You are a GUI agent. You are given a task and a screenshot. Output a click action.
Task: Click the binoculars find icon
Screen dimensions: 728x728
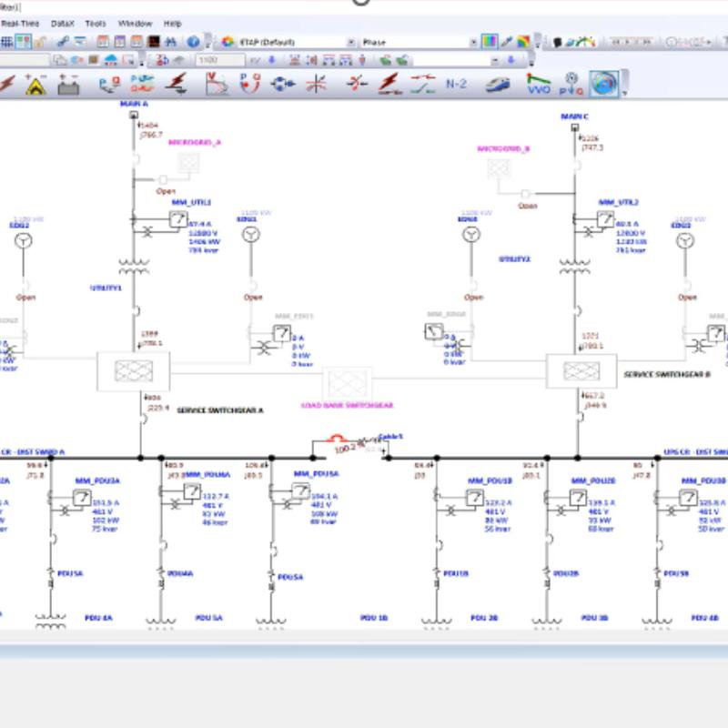pyautogui.click(x=171, y=42)
